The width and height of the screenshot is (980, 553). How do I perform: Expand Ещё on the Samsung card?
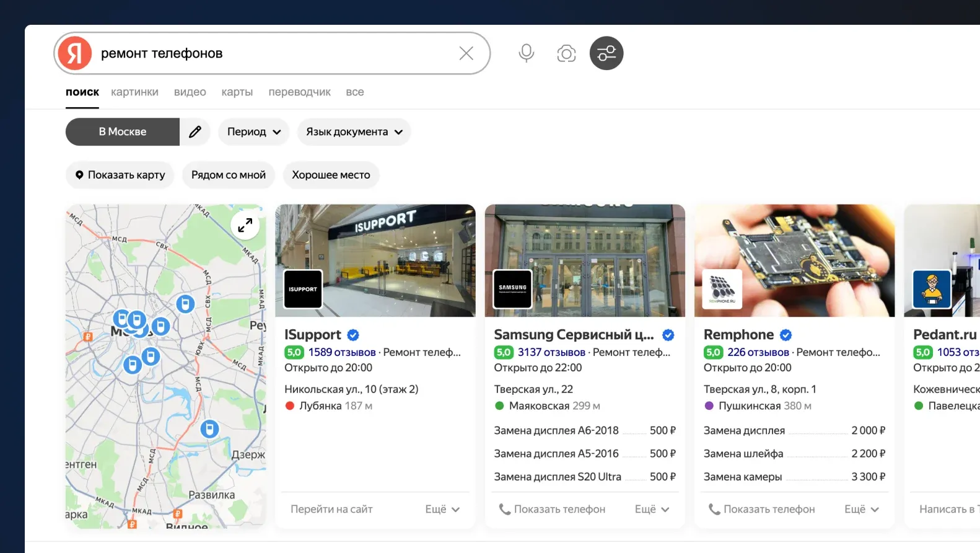tap(652, 509)
